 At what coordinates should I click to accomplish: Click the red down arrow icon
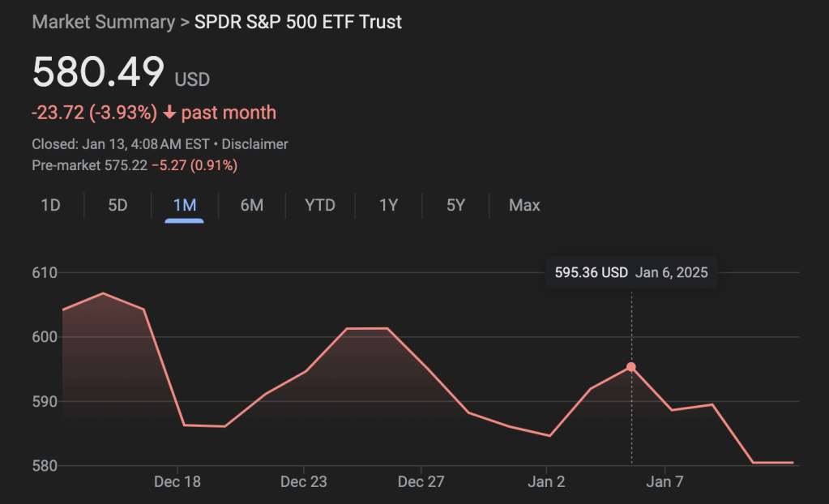169,113
